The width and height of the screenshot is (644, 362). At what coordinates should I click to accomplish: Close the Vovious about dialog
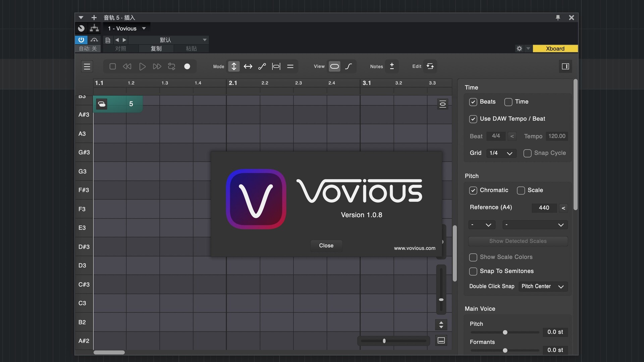pos(326,246)
